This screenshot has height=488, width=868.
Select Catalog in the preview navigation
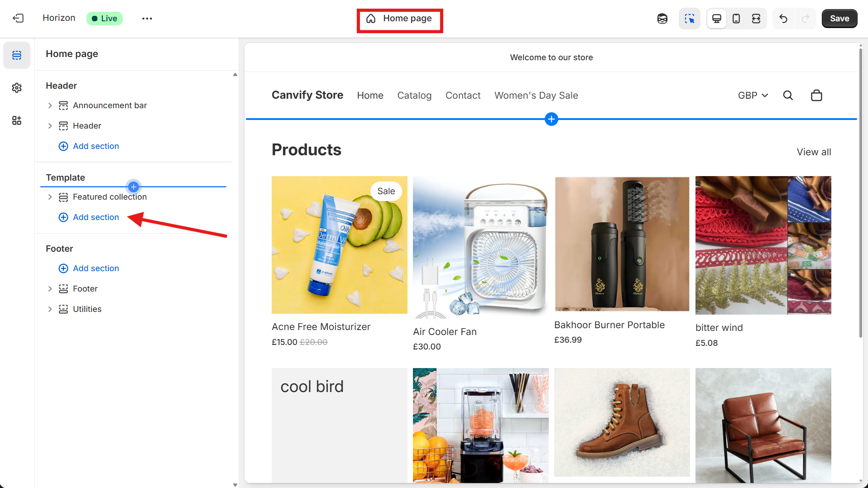pyautogui.click(x=414, y=95)
